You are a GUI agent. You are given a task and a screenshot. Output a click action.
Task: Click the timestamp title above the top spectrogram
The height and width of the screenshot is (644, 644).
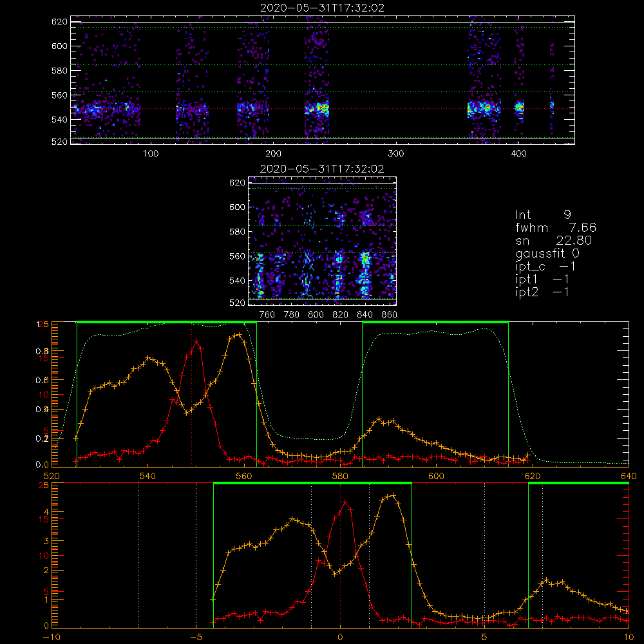pyautogui.click(x=323, y=8)
